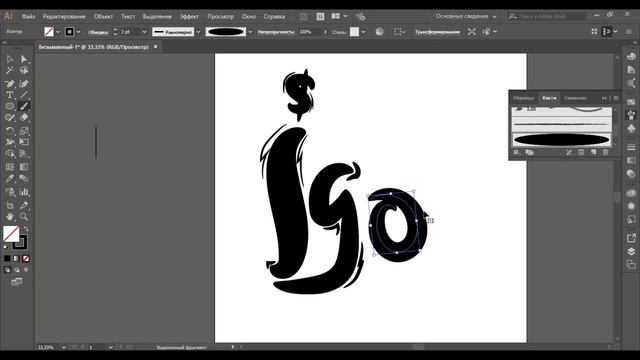Screen dimensions: 640x360
Task: Select the Eraser tool
Action: pos(24,118)
